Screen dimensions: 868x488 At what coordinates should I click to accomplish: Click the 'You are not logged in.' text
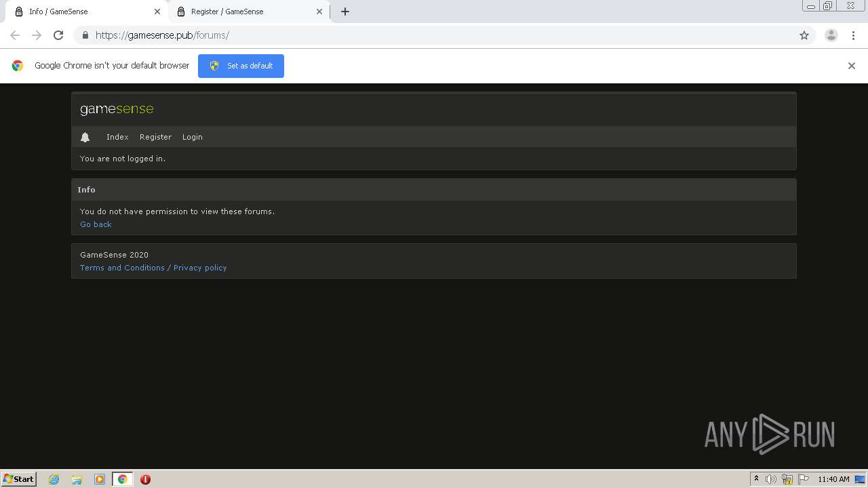pyautogui.click(x=123, y=159)
